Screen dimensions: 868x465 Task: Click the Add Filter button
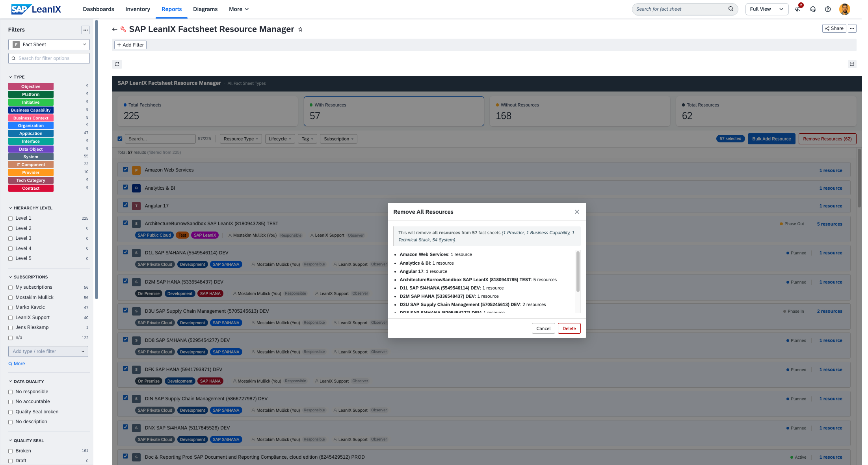click(x=131, y=45)
